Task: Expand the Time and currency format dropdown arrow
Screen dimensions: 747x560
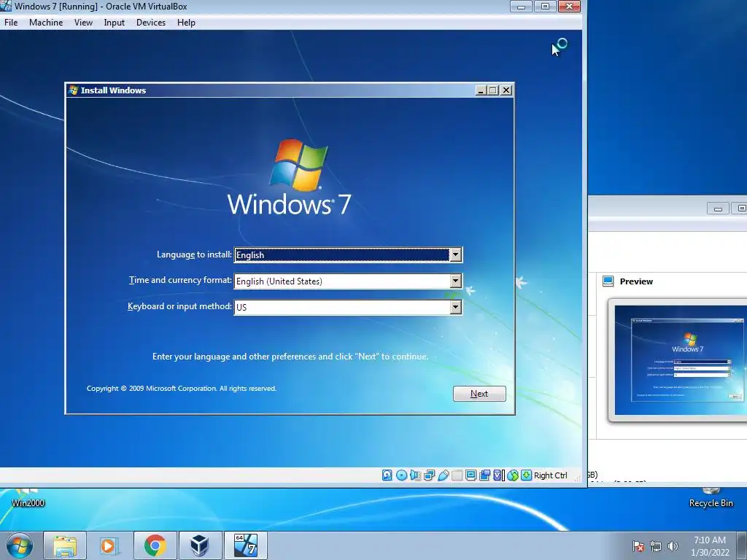Action: point(455,281)
